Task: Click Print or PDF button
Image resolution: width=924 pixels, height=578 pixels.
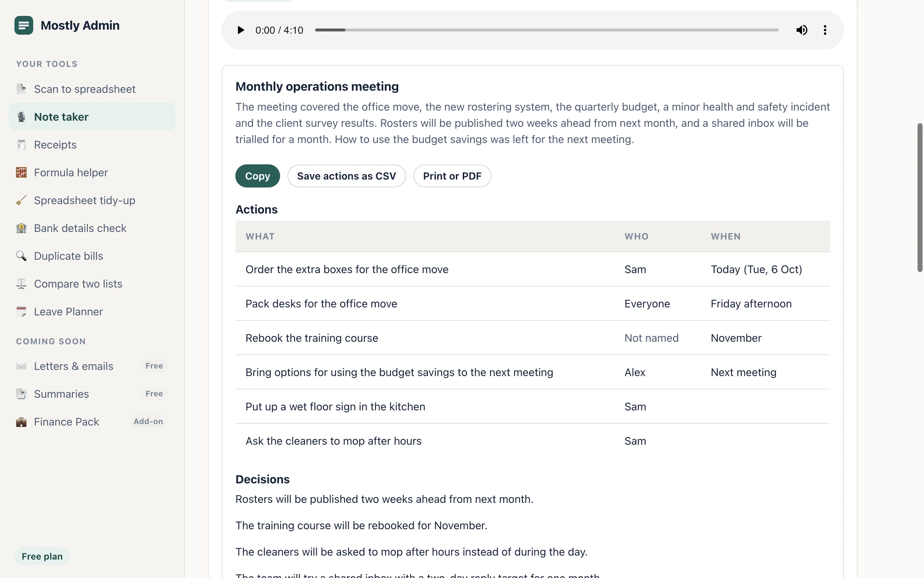Action: pyautogui.click(x=452, y=176)
